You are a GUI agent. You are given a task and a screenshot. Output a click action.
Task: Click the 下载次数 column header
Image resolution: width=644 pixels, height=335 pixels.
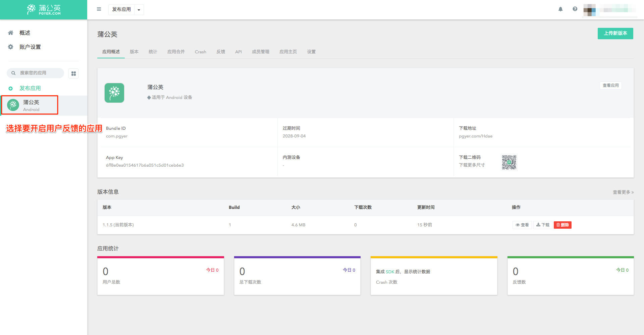click(363, 208)
